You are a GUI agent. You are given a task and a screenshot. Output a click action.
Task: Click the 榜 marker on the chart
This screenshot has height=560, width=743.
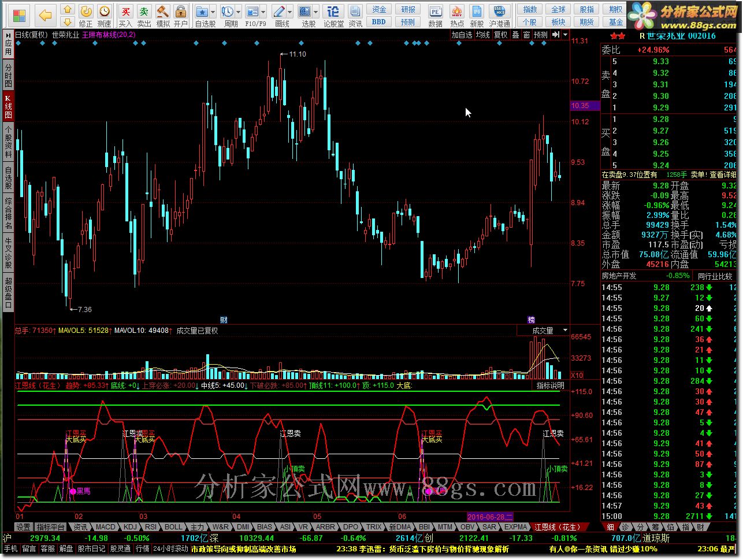tap(531, 320)
